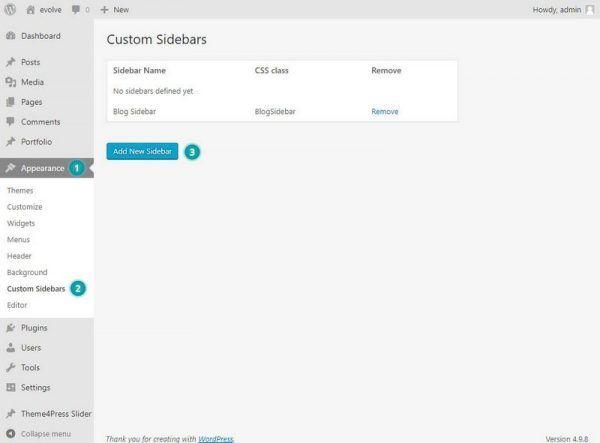Go to the Users label
Image resolution: width=600 pixels, height=443 pixels.
[31, 348]
